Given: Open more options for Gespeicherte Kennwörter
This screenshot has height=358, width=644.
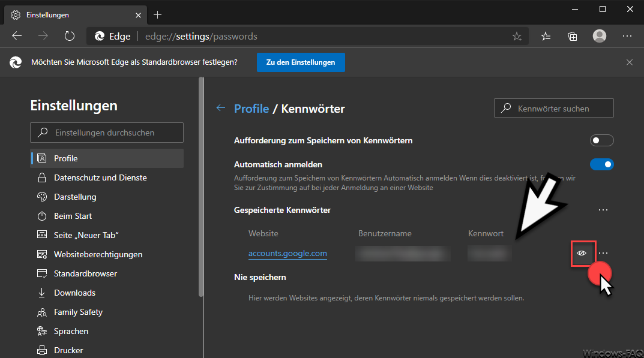Looking at the screenshot, I should point(603,210).
